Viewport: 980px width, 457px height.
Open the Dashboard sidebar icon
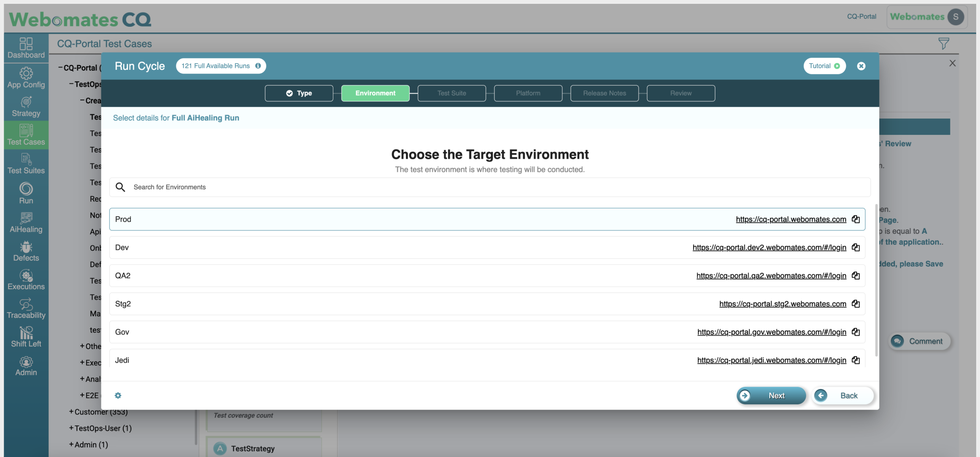(x=26, y=48)
